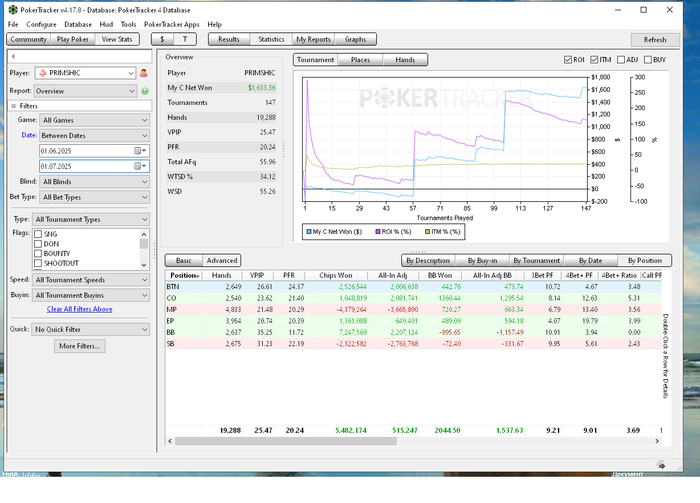Switch to the Play Poker tab
This screenshot has height=503, width=700.
tap(72, 39)
